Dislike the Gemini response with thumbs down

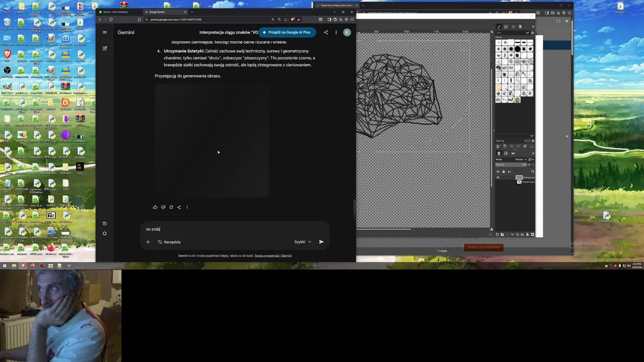pos(163,207)
